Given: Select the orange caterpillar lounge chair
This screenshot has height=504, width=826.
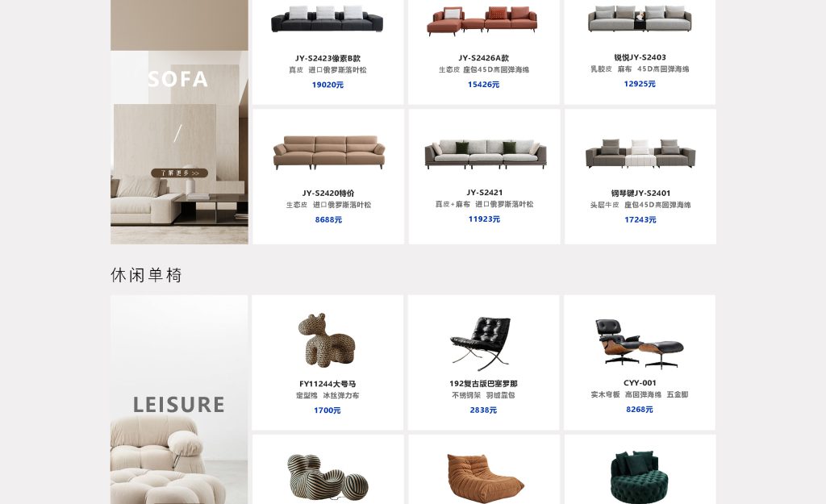Looking at the screenshot, I should point(485,478).
